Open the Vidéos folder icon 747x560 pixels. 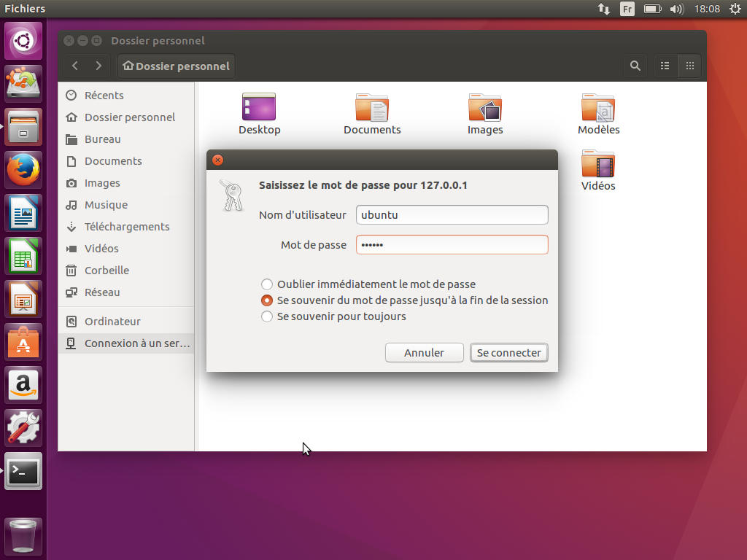598,165
